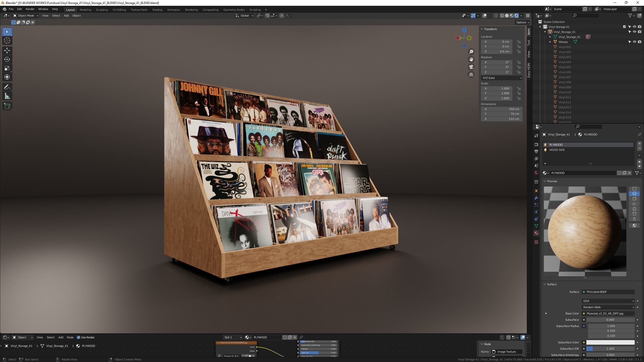This screenshot has height=362, width=644.
Task: Open the Physics properties tab
Action: [536, 212]
